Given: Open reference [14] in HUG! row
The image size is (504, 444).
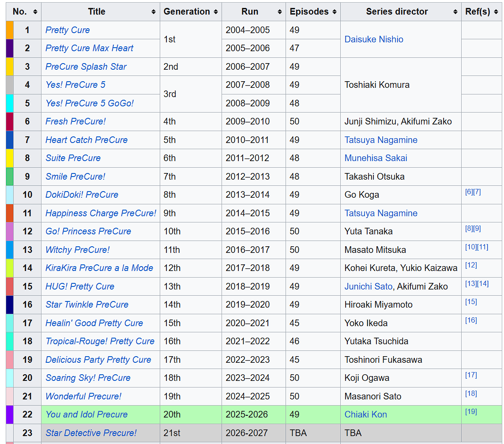Looking at the screenshot, I should click(483, 284).
